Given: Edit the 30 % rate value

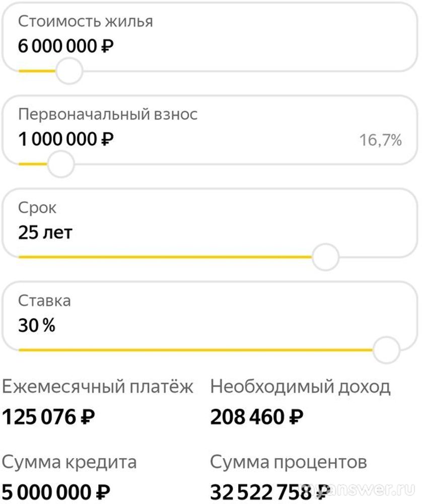Looking at the screenshot, I should coord(37,326).
